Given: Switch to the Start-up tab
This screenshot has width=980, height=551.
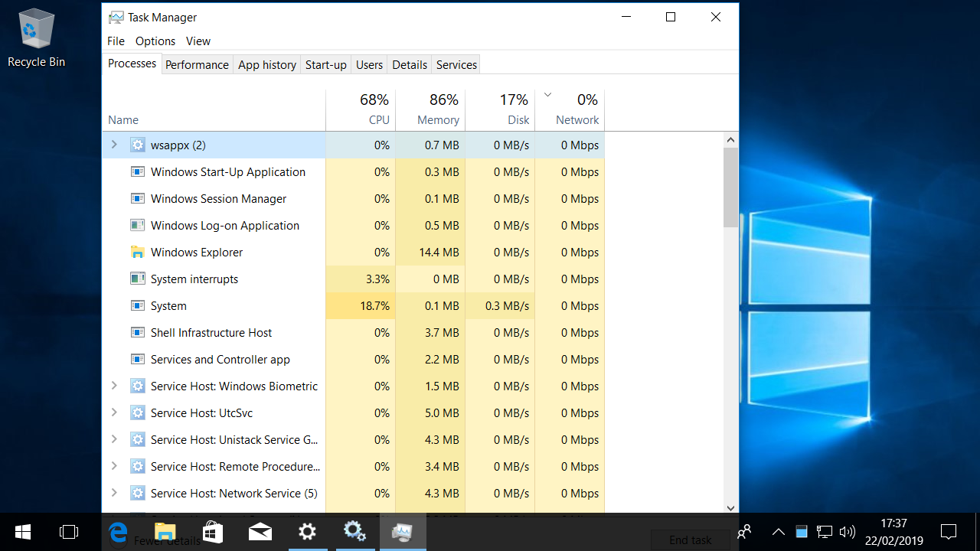Looking at the screenshot, I should coord(326,65).
